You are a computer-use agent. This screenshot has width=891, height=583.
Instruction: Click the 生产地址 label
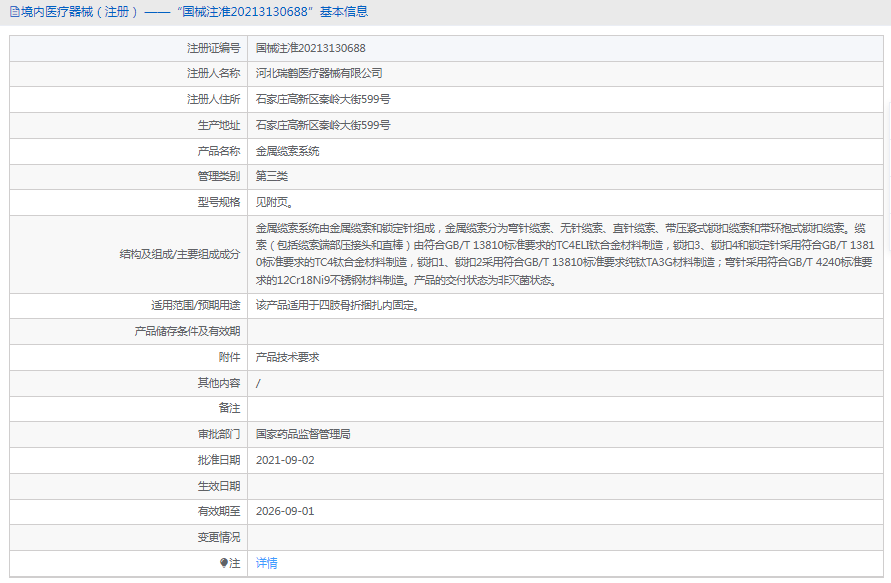(219, 125)
